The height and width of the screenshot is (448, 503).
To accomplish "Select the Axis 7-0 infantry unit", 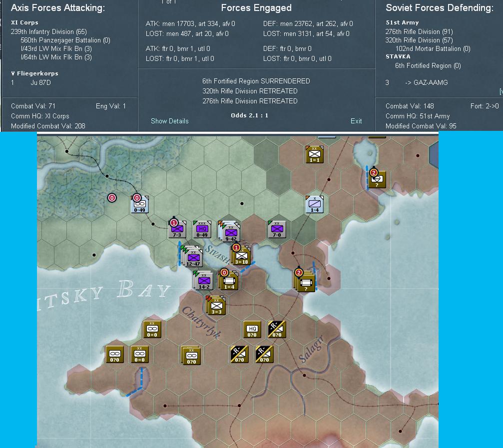I will pos(277,229).
